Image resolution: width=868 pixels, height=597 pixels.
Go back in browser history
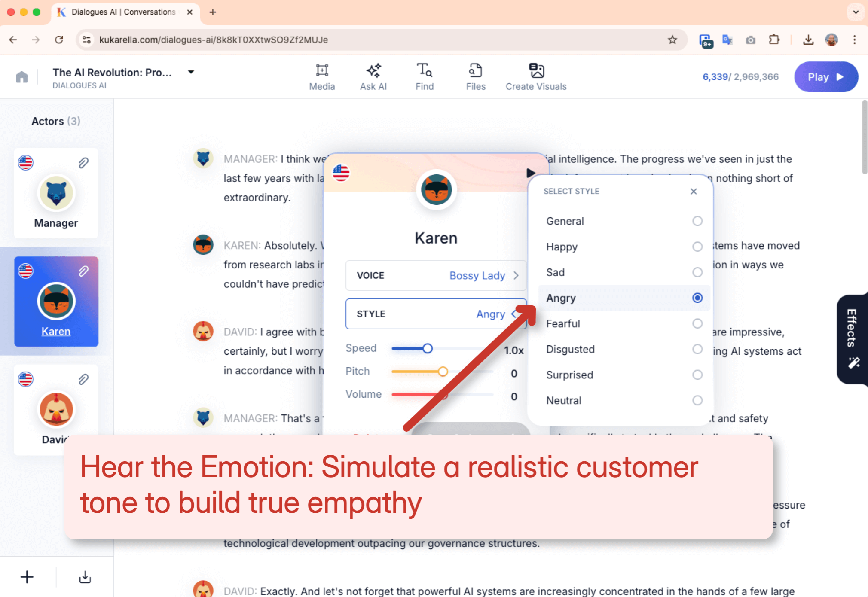[x=13, y=40]
